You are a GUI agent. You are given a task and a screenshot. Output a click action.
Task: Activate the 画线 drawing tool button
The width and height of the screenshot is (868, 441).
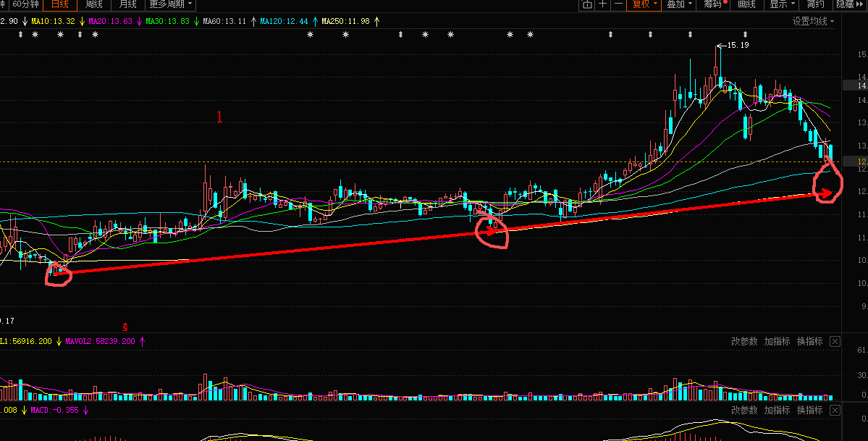point(747,4)
